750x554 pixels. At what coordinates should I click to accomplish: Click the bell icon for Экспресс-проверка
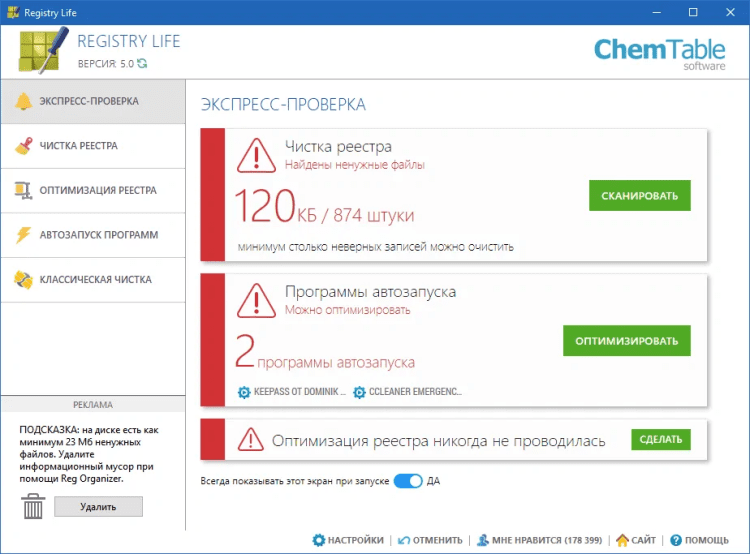(x=23, y=101)
